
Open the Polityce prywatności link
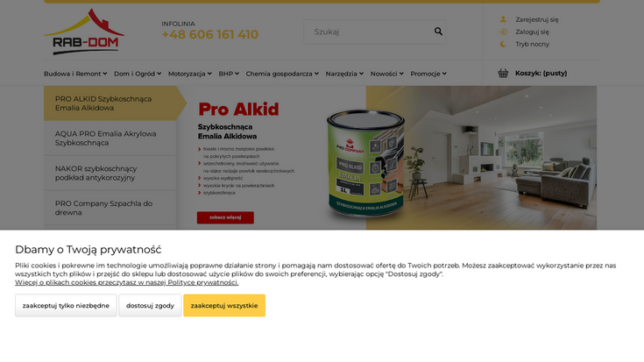(203, 282)
